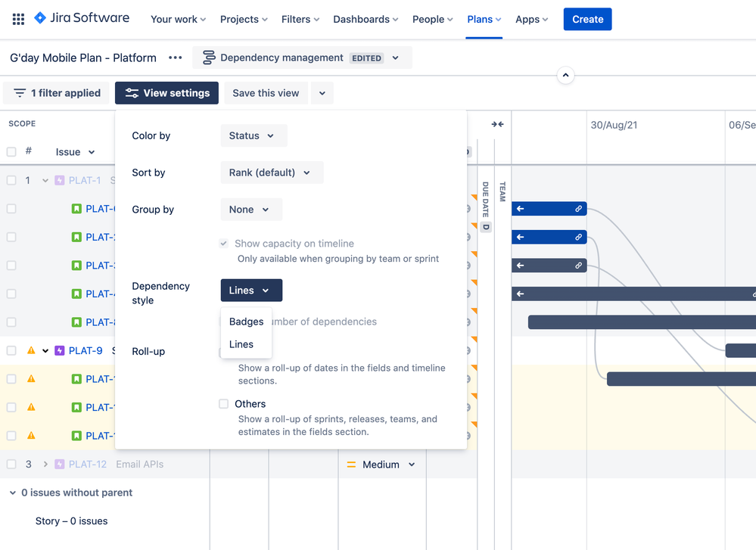
Task: Check the PLAT-9 row checkbox
Action: (x=11, y=350)
